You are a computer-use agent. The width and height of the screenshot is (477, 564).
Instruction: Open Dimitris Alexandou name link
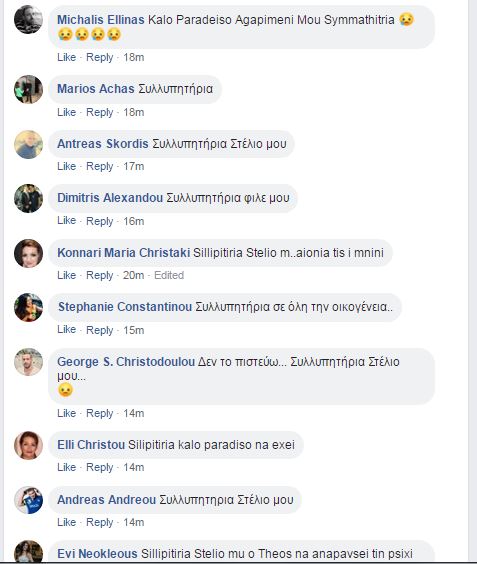coord(110,198)
